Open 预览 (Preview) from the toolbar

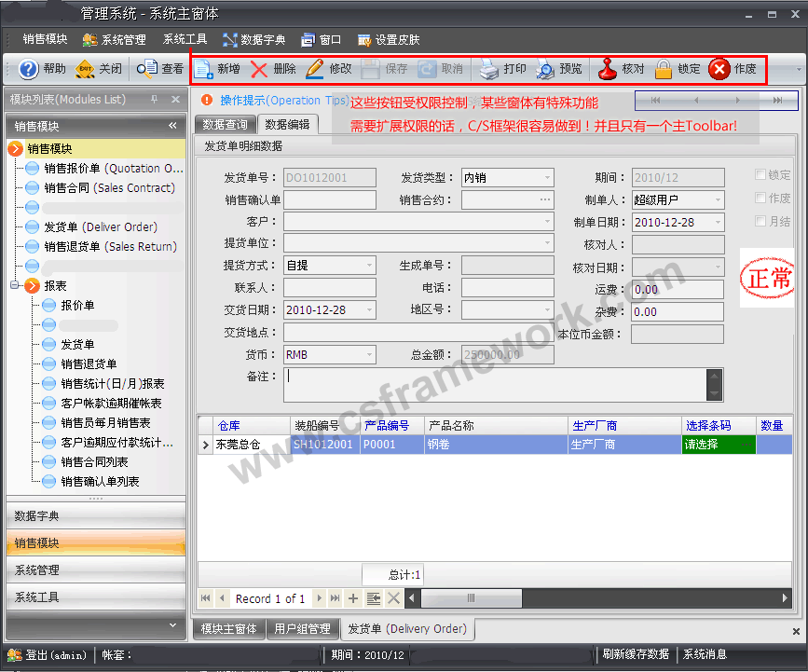point(545,69)
